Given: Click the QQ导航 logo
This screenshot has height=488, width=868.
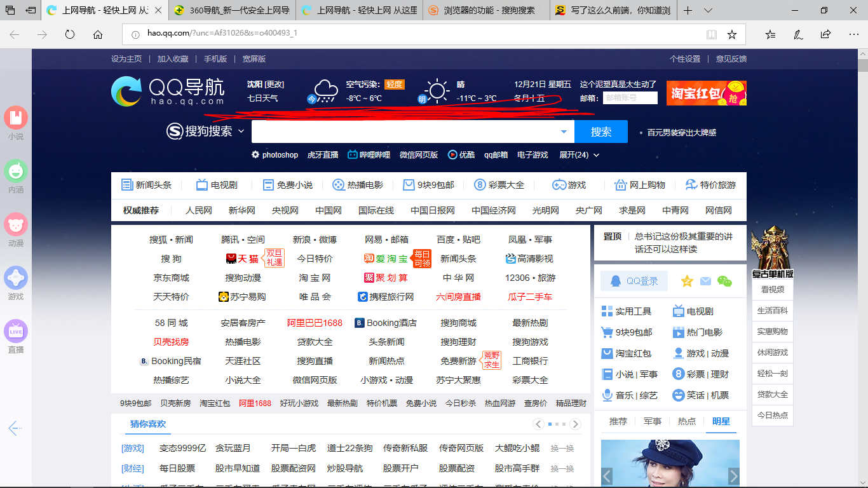Looking at the screenshot, I should [168, 91].
